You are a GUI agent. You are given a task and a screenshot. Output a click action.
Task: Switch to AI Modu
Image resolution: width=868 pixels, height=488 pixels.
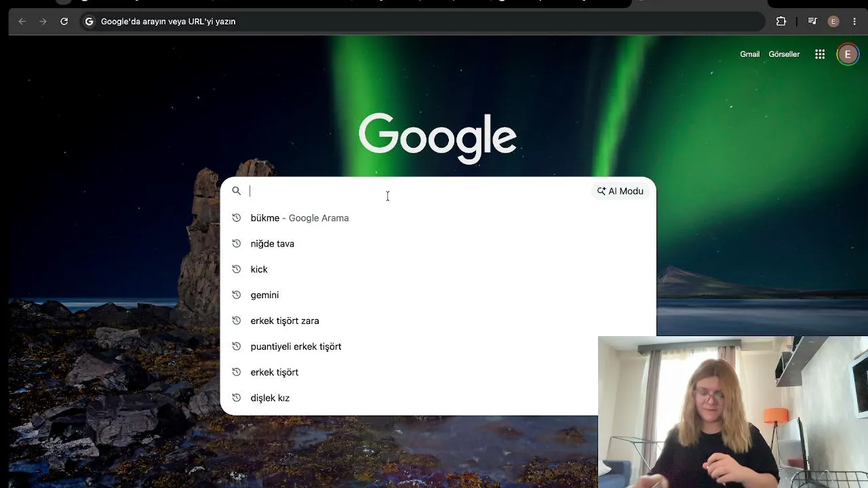(620, 191)
